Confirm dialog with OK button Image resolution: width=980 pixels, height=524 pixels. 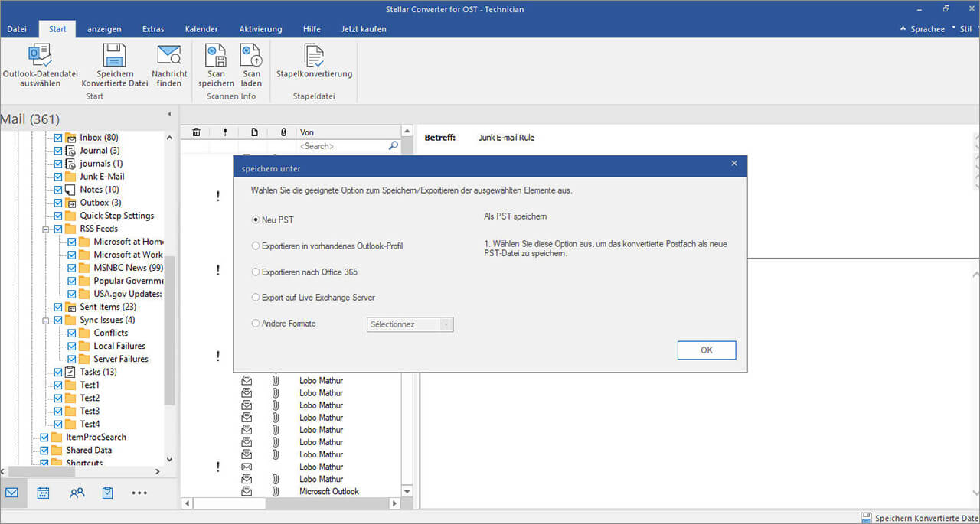pyautogui.click(x=707, y=350)
